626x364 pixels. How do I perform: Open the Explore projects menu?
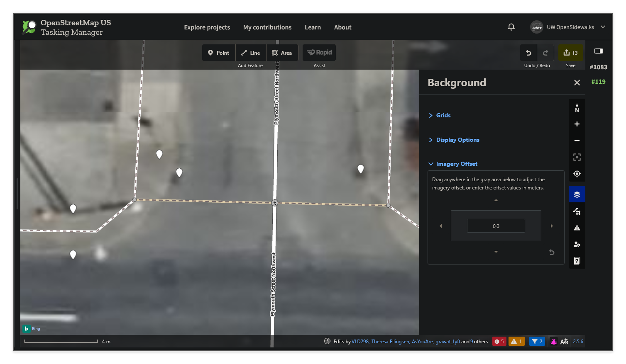coord(207,27)
